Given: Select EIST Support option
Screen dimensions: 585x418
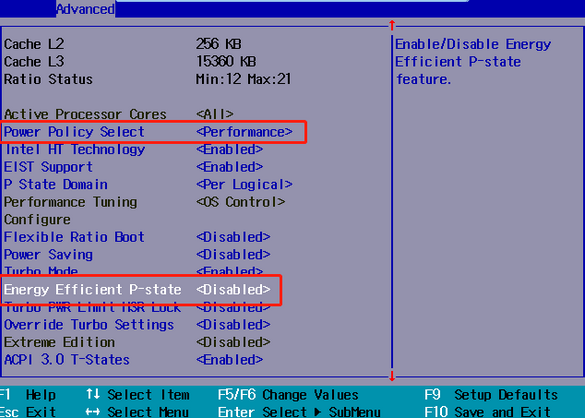Looking at the screenshot, I should point(48,167).
